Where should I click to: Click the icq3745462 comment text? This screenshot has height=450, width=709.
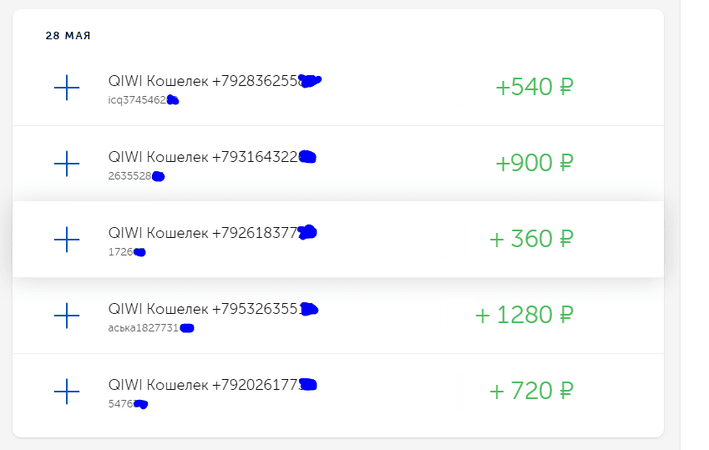point(143,100)
